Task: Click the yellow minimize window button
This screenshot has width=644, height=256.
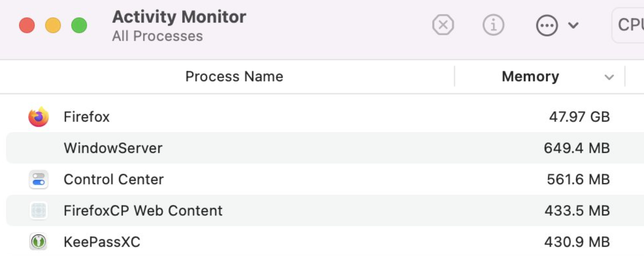Action: click(x=53, y=25)
